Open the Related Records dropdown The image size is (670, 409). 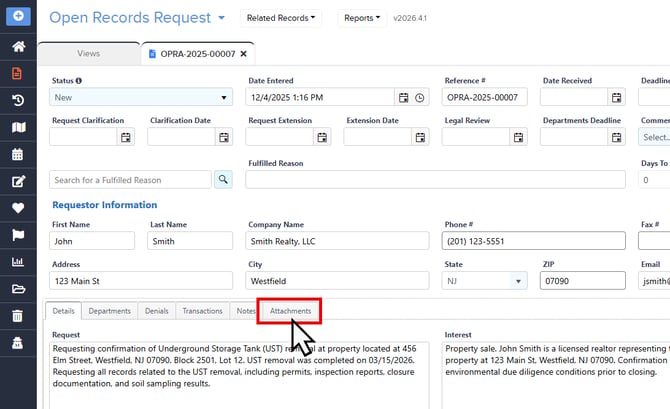281,18
